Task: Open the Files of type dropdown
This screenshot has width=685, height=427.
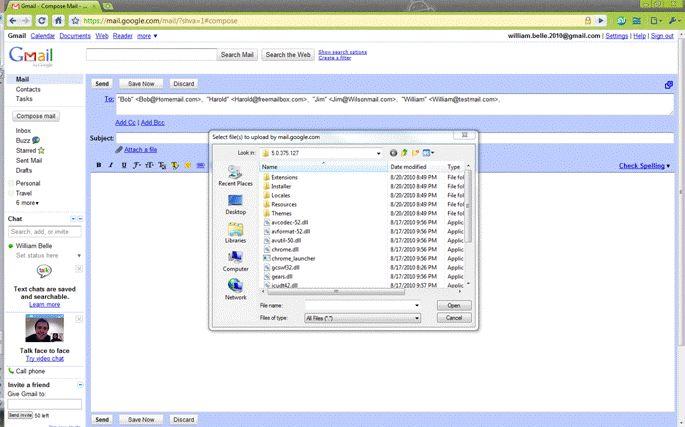Action: click(415, 317)
